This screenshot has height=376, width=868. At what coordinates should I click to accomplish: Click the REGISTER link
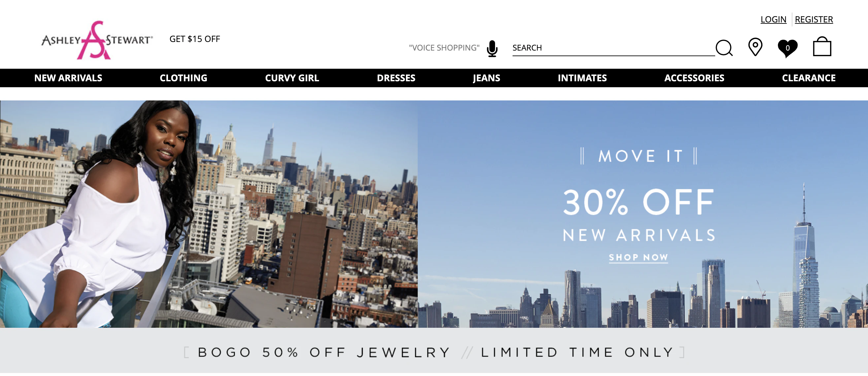[814, 19]
